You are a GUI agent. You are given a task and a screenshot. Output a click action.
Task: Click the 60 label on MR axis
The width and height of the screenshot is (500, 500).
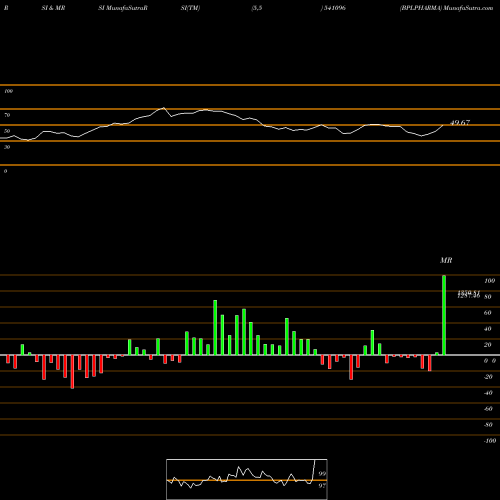(x=488, y=313)
